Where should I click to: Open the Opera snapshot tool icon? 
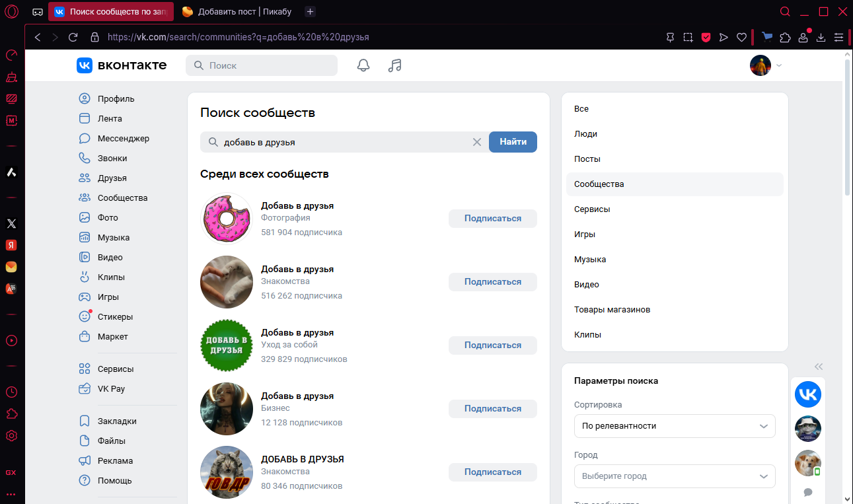[688, 37]
